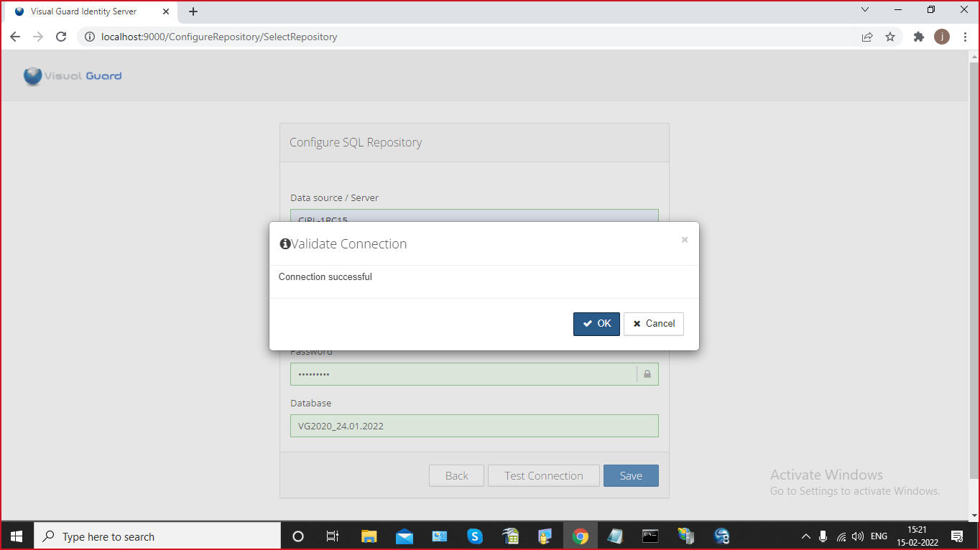Image resolution: width=980 pixels, height=550 pixels.
Task: Open the command prompt from the taskbar
Action: pos(650,536)
